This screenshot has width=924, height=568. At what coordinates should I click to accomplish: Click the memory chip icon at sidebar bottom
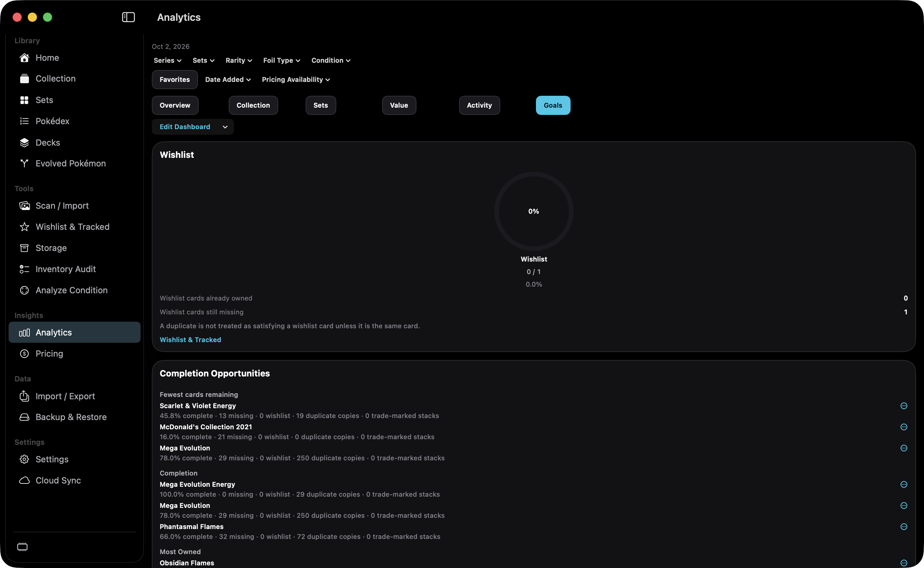(22, 547)
